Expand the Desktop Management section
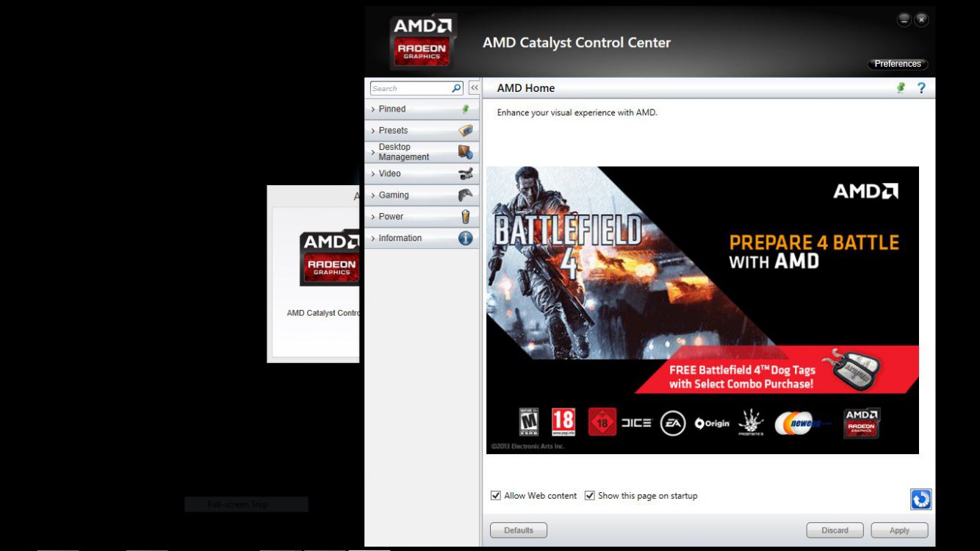Screen dimensions: 980x551 click(422, 152)
